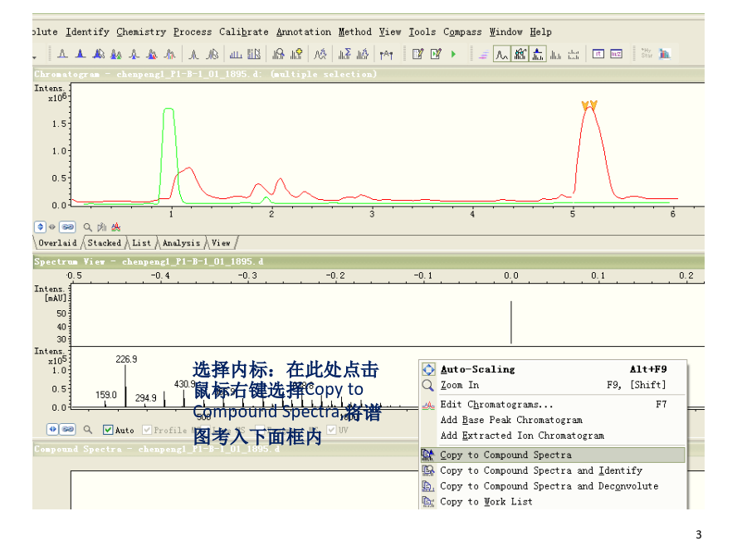Image resolution: width=747 pixels, height=560 pixels.
Task: Select Edit Chromatograms... in context menu
Action: coord(553,404)
